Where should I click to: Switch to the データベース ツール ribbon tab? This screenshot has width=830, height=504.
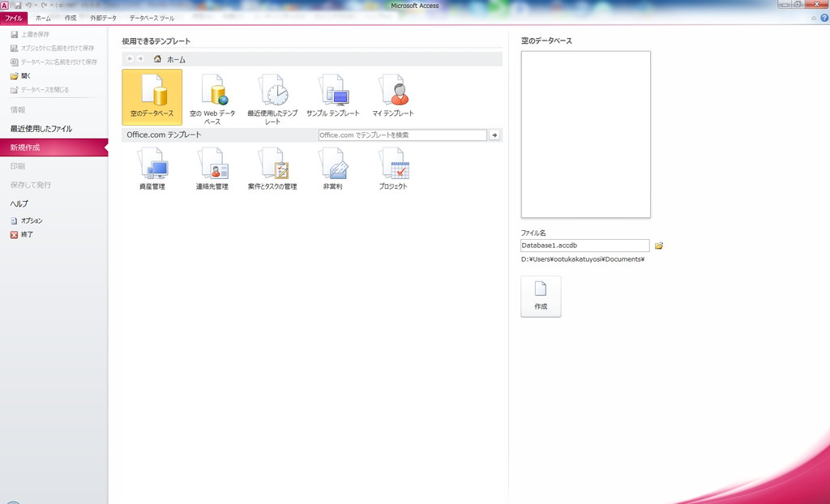pos(152,18)
